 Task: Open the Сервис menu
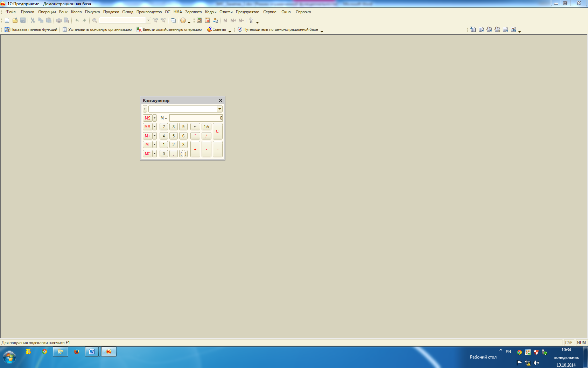coord(270,12)
